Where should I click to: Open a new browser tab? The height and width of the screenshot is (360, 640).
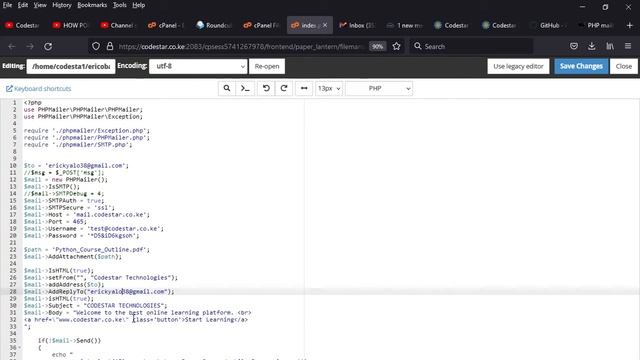coord(629,25)
